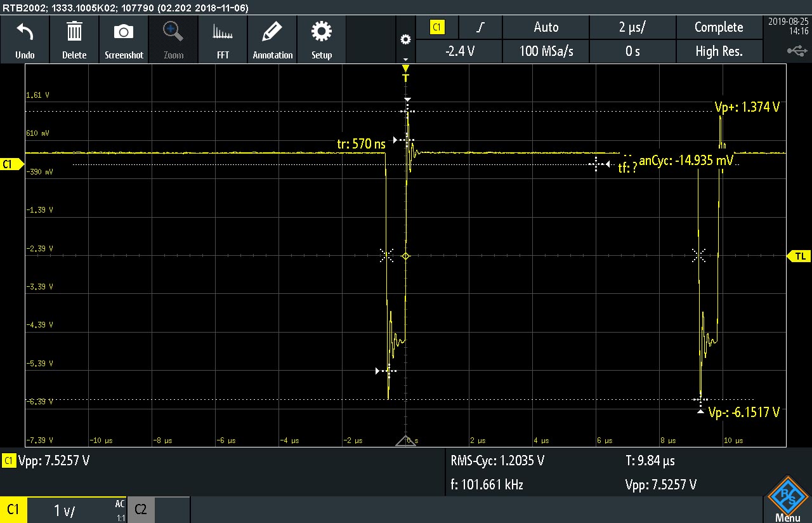
Task: Click the 10 µs time axis label
Action: tap(733, 440)
